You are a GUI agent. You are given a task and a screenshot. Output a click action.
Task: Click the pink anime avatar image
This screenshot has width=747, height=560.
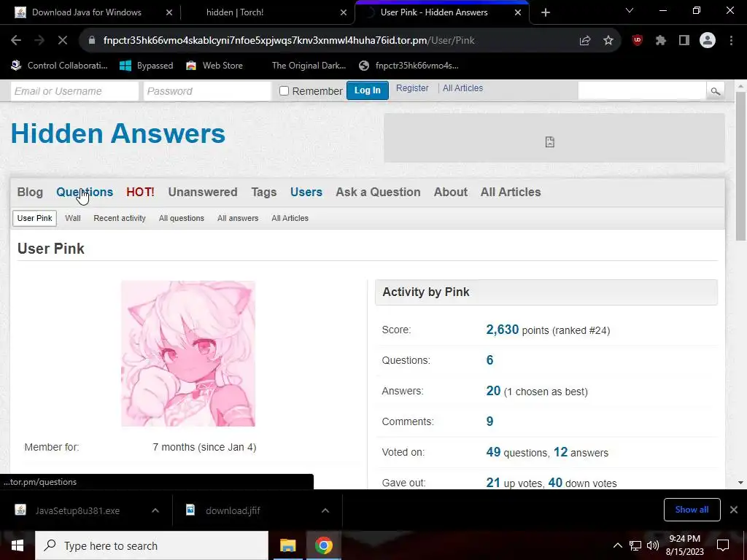[188, 354]
